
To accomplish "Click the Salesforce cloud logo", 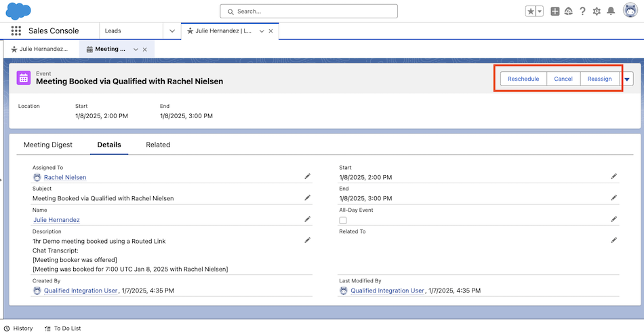I will [x=18, y=11].
